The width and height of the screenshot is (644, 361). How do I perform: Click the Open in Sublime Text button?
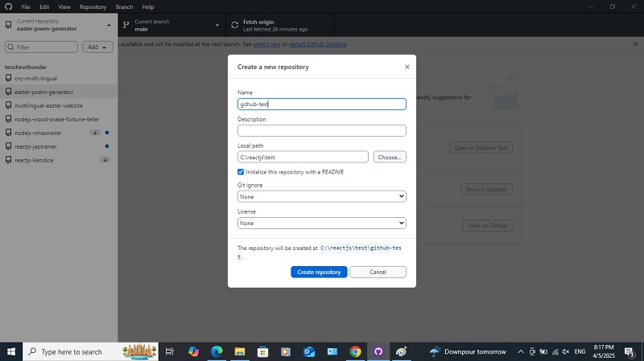(x=481, y=148)
